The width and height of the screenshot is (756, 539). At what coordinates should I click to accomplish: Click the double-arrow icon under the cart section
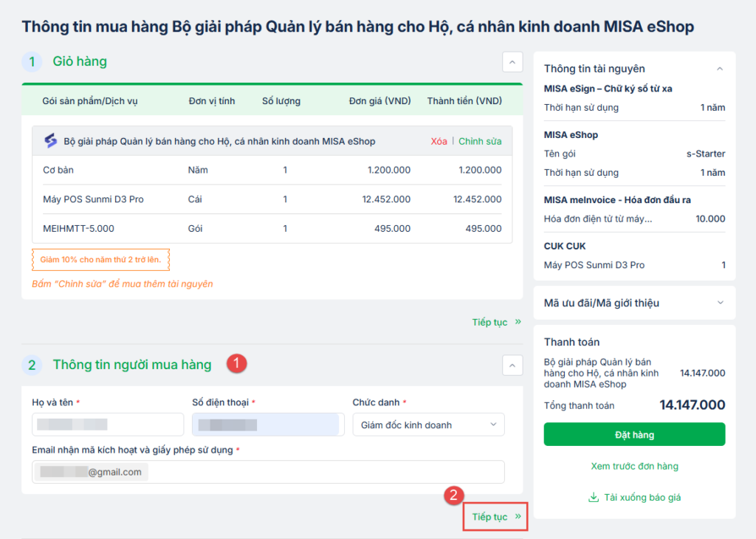pyautogui.click(x=518, y=322)
